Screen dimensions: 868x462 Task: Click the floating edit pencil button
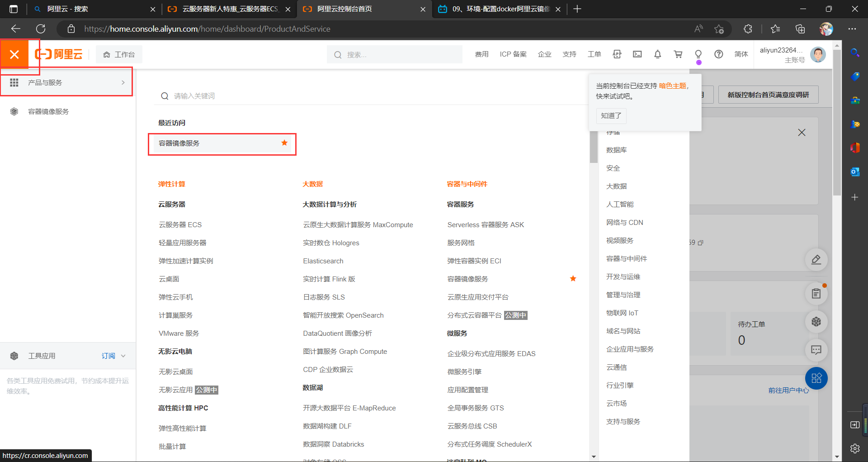tap(816, 260)
